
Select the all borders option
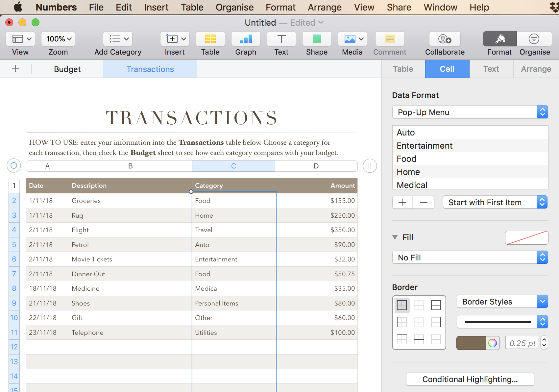click(x=436, y=305)
